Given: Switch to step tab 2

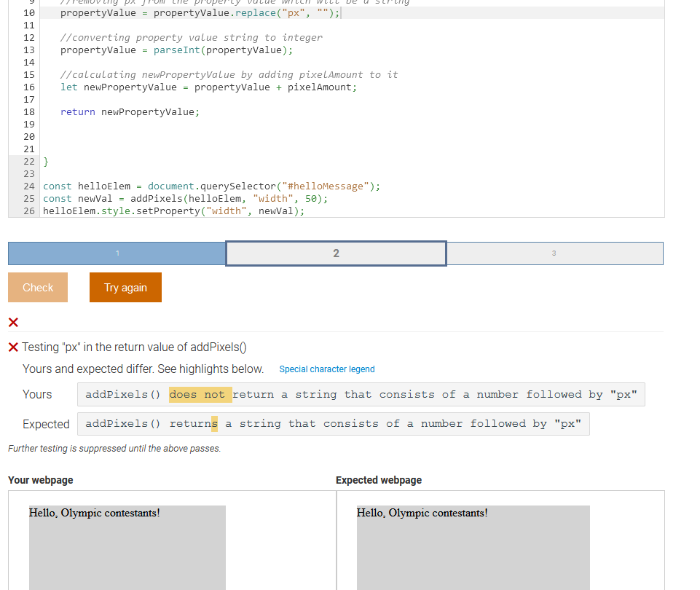Looking at the screenshot, I should pyautogui.click(x=336, y=253).
